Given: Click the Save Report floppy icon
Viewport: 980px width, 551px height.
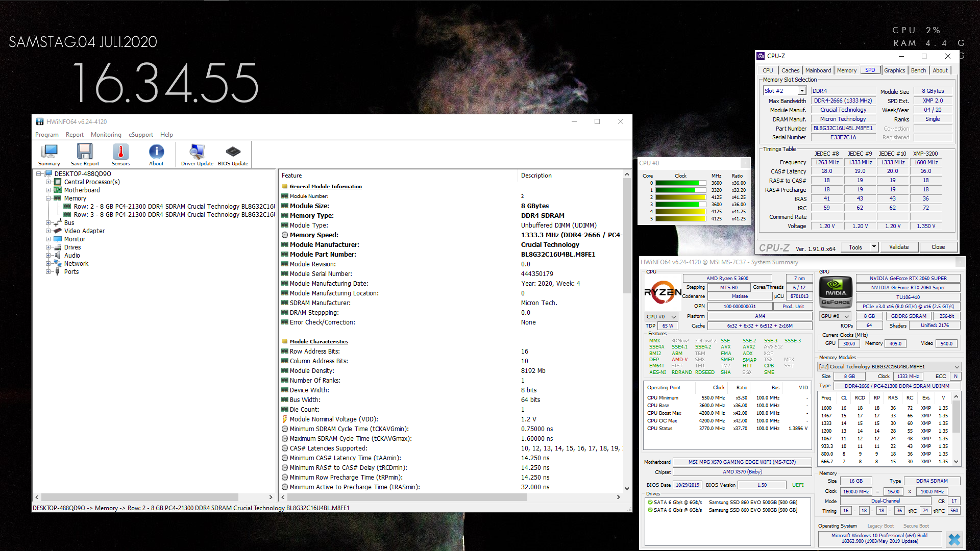Looking at the screenshot, I should click(x=85, y=155).
